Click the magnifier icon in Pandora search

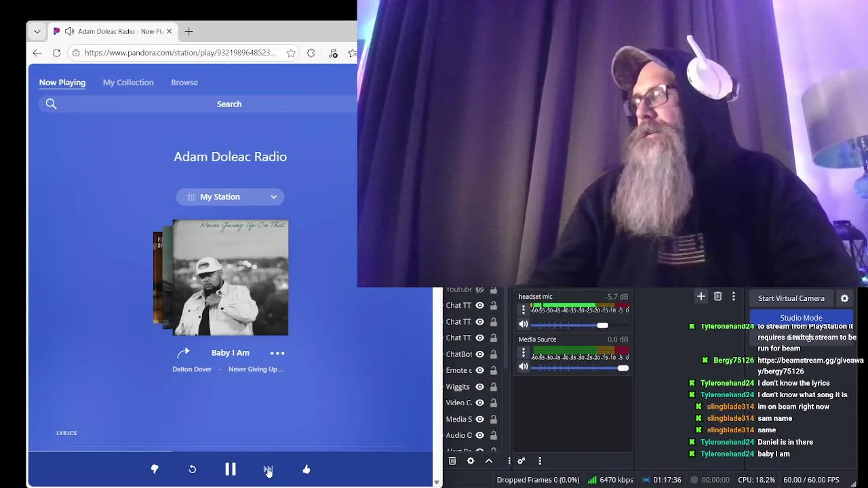click(x=51, y=104)
